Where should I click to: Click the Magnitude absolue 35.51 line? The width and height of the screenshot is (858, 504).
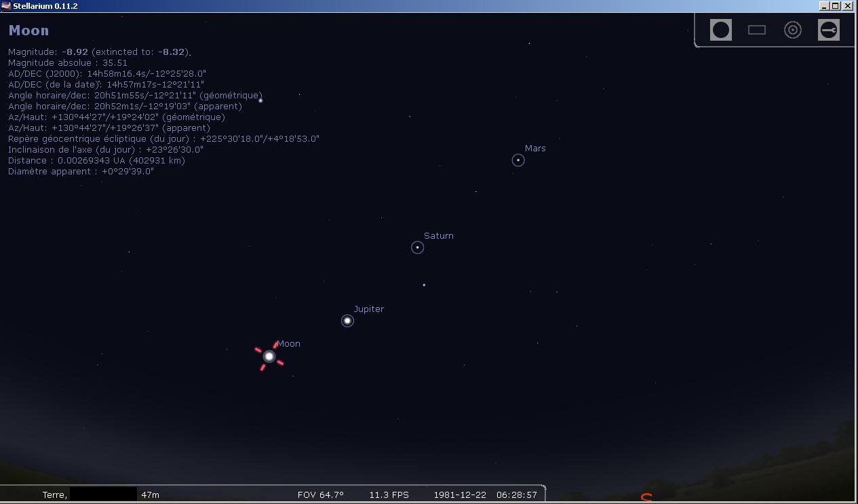tap(68, 63)
